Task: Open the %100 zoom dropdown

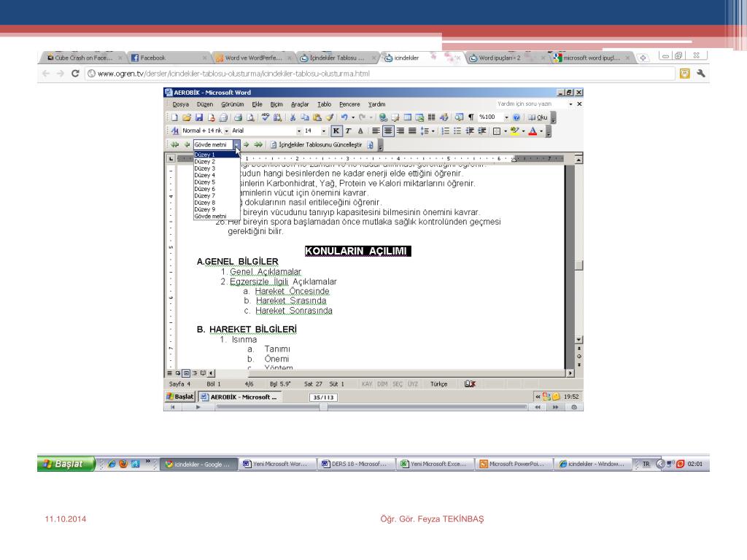Action: (506, 117)
